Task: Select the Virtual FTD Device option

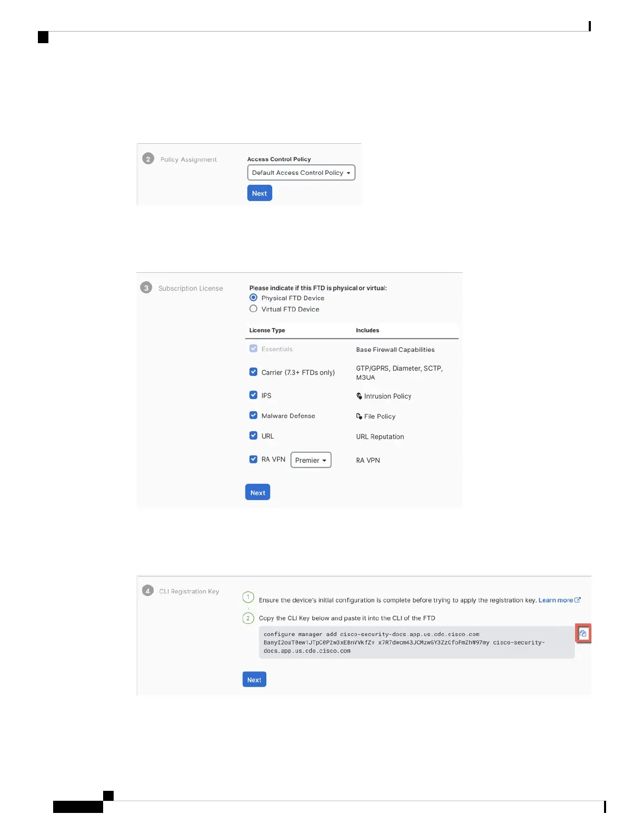Action: [x=254, y=309]
